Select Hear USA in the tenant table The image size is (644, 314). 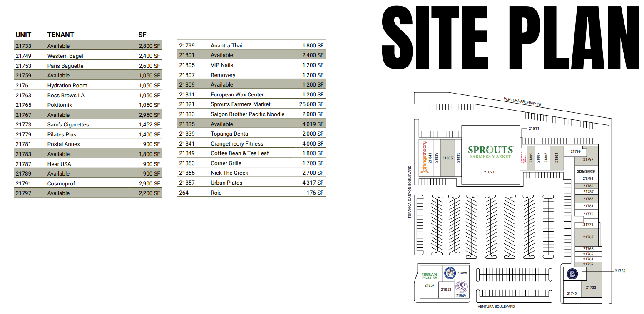[x=59, y=164]
